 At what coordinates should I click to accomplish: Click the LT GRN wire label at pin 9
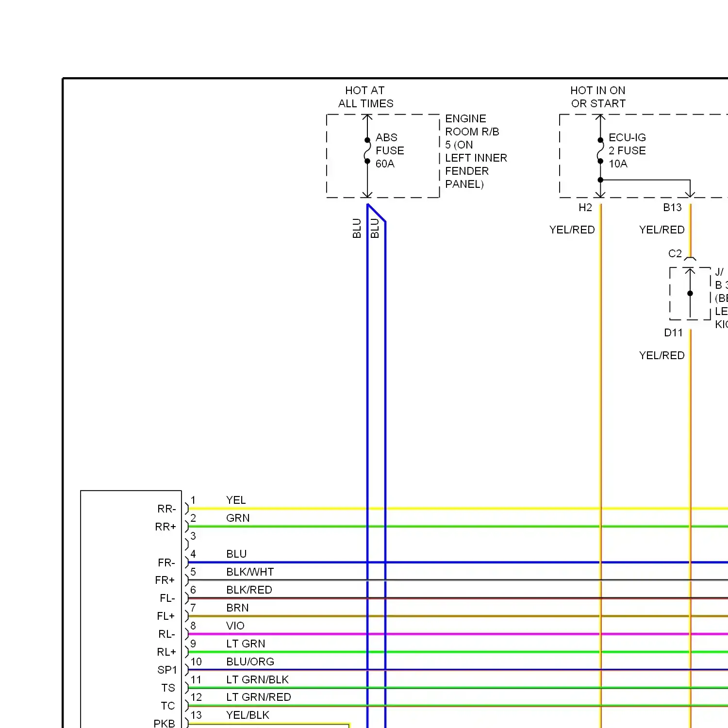pos(246,644)
